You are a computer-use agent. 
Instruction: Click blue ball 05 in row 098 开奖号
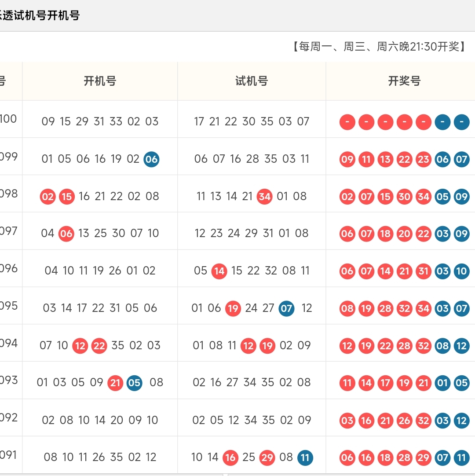tap(442, 197)
